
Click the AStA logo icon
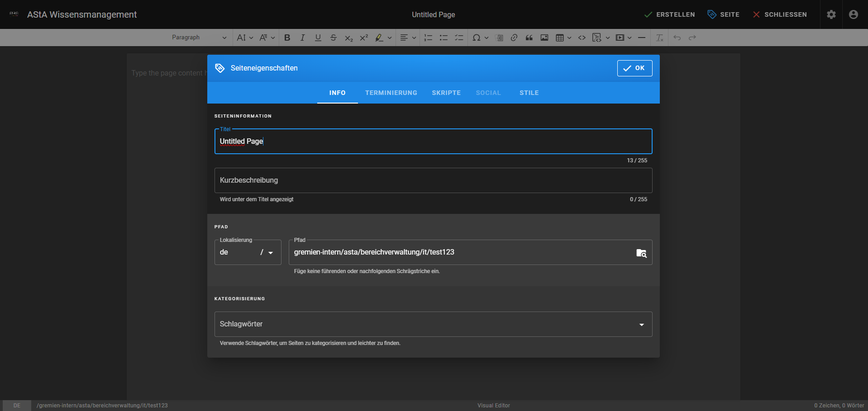coord(14,14)
